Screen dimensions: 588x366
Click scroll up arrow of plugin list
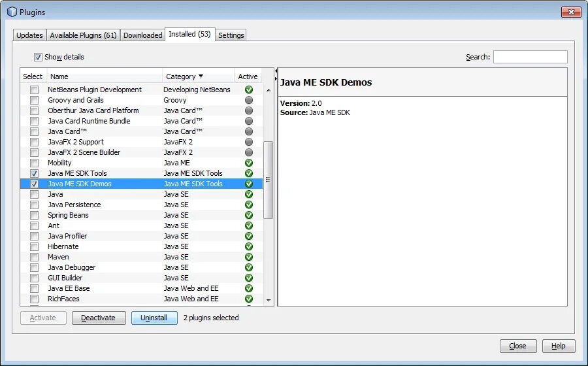pyautogui.click(x=269, y=90)
